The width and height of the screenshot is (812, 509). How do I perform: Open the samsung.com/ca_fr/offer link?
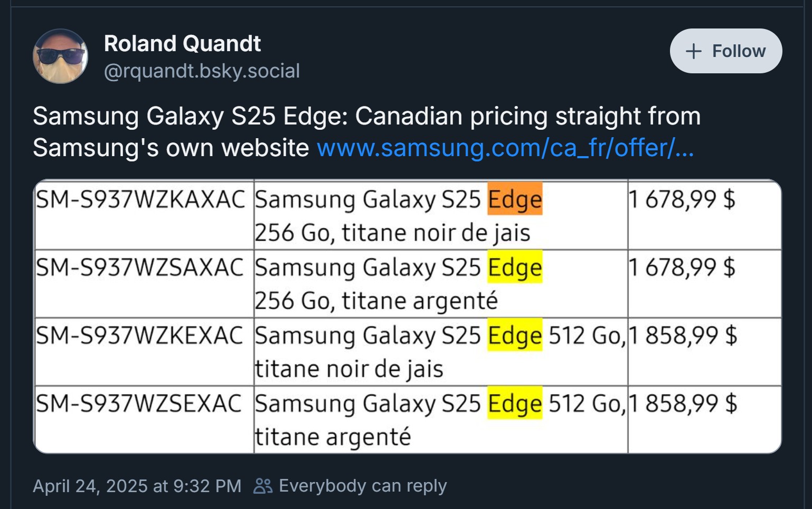pyautogui.click(x=505, y=148)
